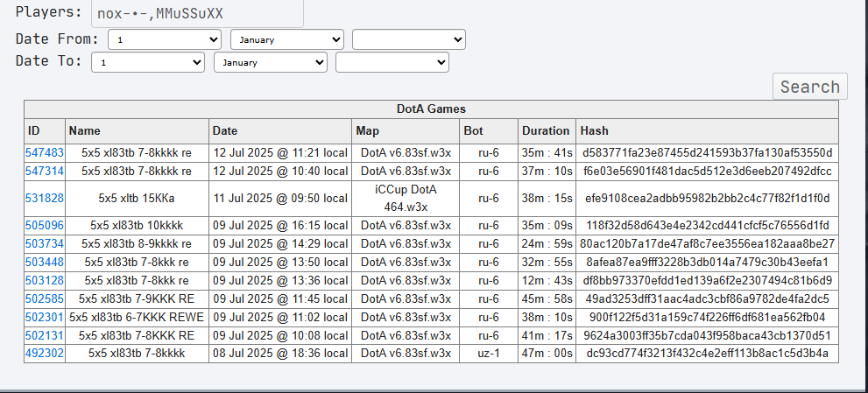Click hash starting with d583771fa23e
This screenshot has width=868, height=393.
pos(708,153)
